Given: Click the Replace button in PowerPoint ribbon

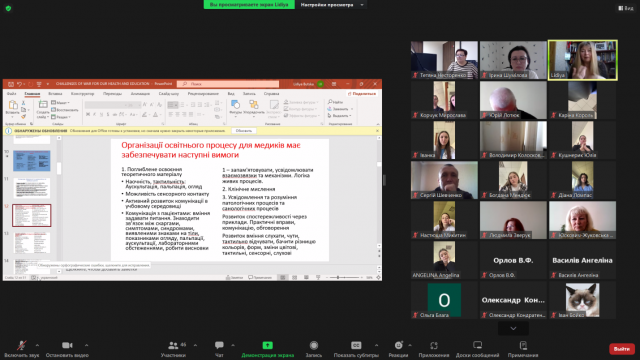Looking at the screenshot, I should tap(340, 109).
